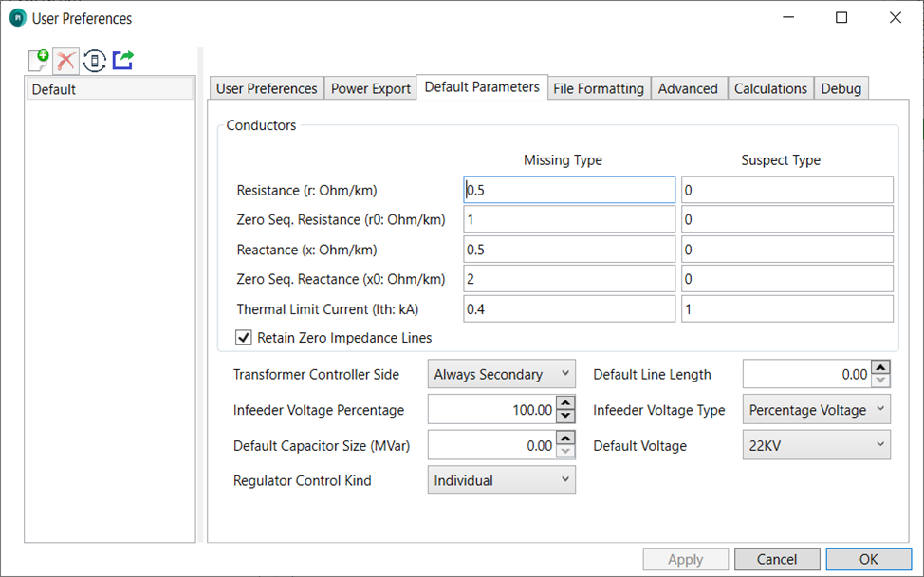The height and width of the screenshot is (577, 924).
Task: Click the red X delete profile icon
Action: tap(65, 61)
